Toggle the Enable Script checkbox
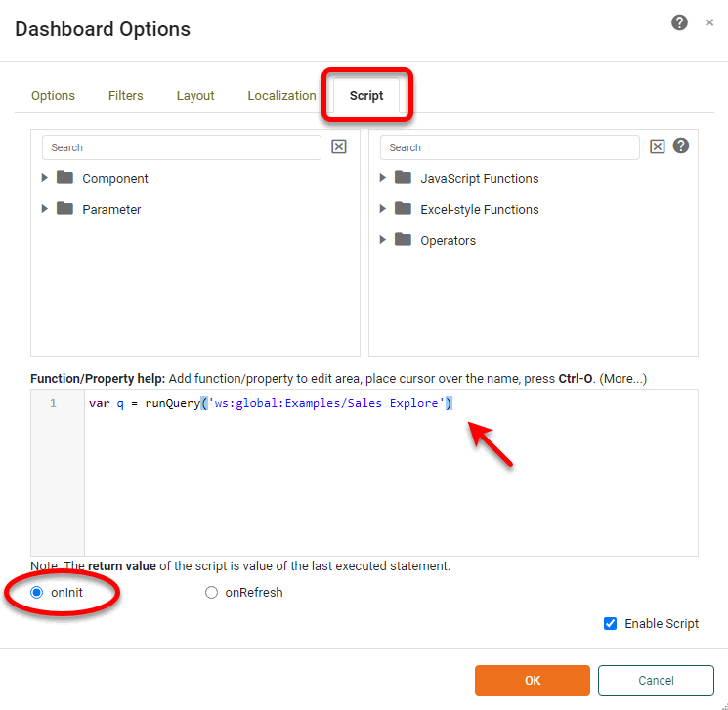The height and width of the screenshot is (710, 728). click(611, 624)
